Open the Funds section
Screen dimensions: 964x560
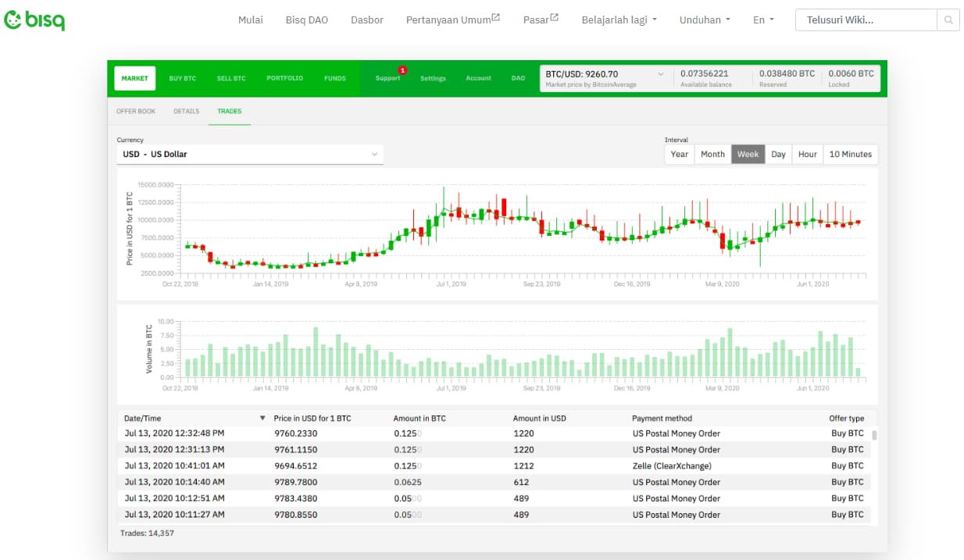(334, 77)
